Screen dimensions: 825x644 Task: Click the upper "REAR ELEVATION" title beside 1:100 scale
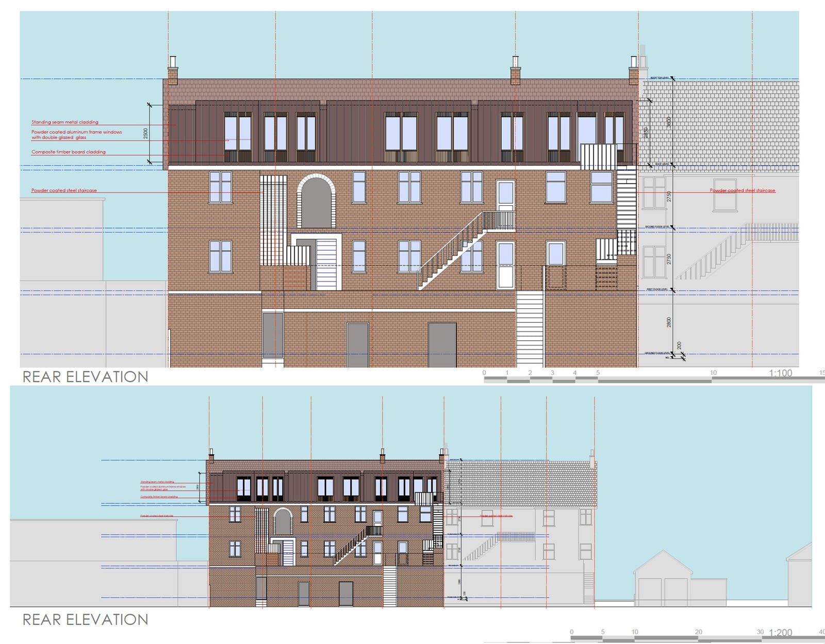coord(85,377)
